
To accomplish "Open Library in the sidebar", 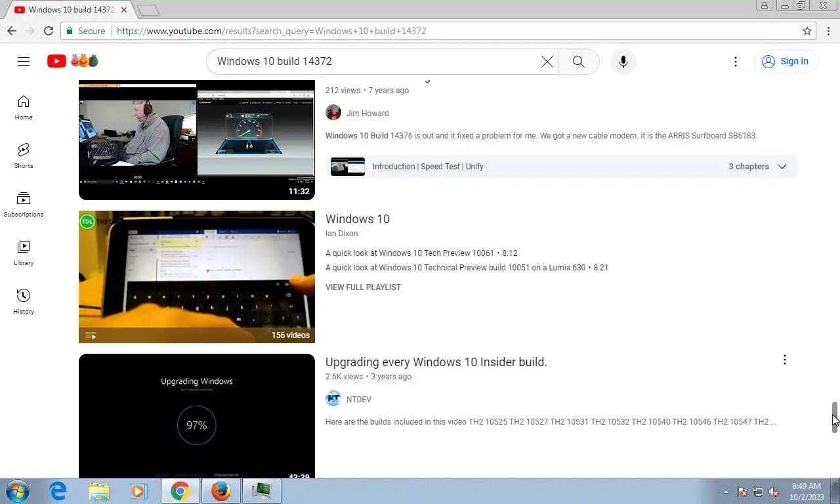I will point(24,253).
